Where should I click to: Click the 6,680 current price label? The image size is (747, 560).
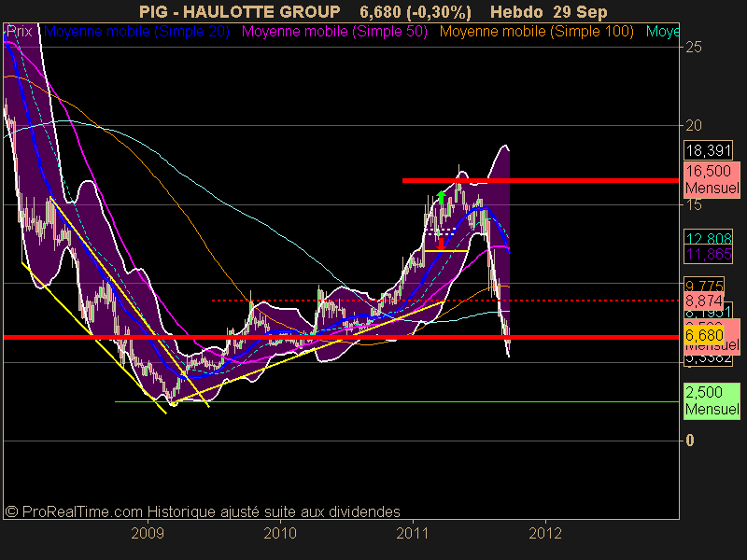point(704,335)
